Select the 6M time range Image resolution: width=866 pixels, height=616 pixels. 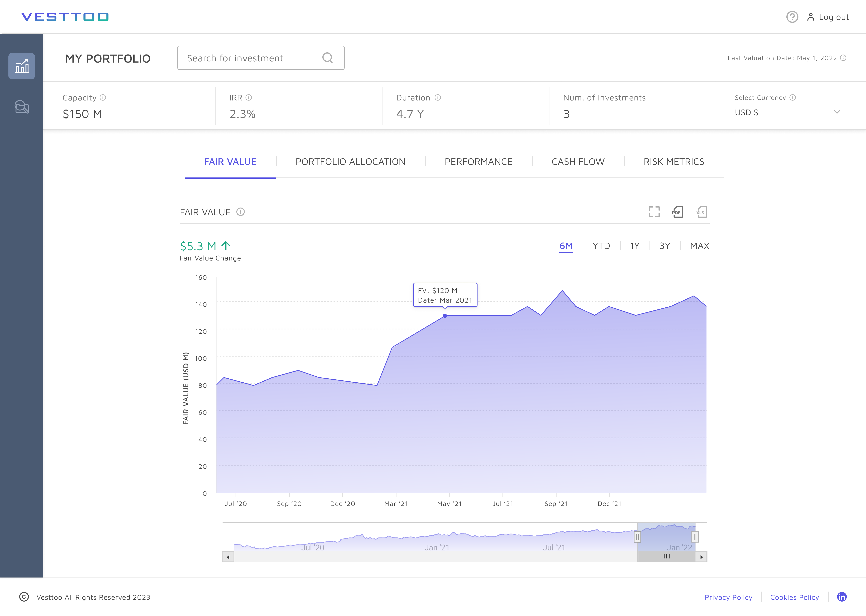pos(566,246)
